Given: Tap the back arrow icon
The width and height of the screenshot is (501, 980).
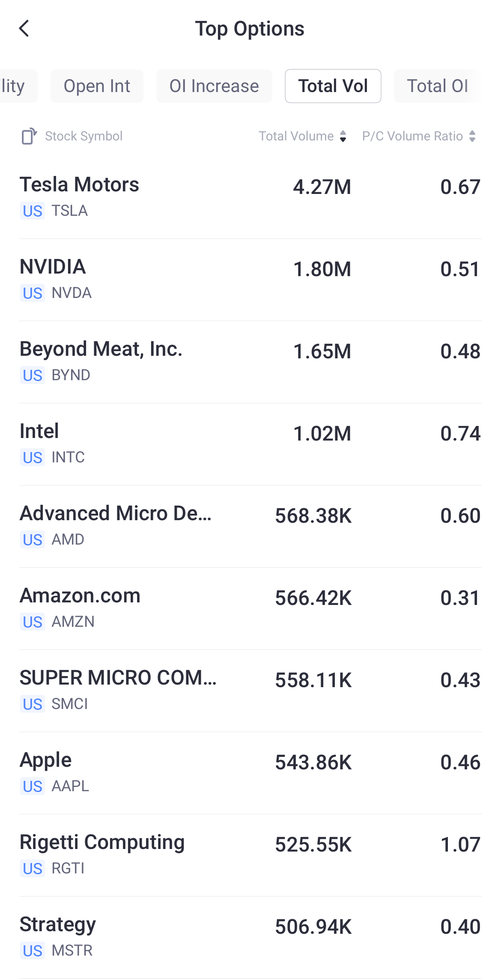Looking at the screenshot, I should [24, 29].
